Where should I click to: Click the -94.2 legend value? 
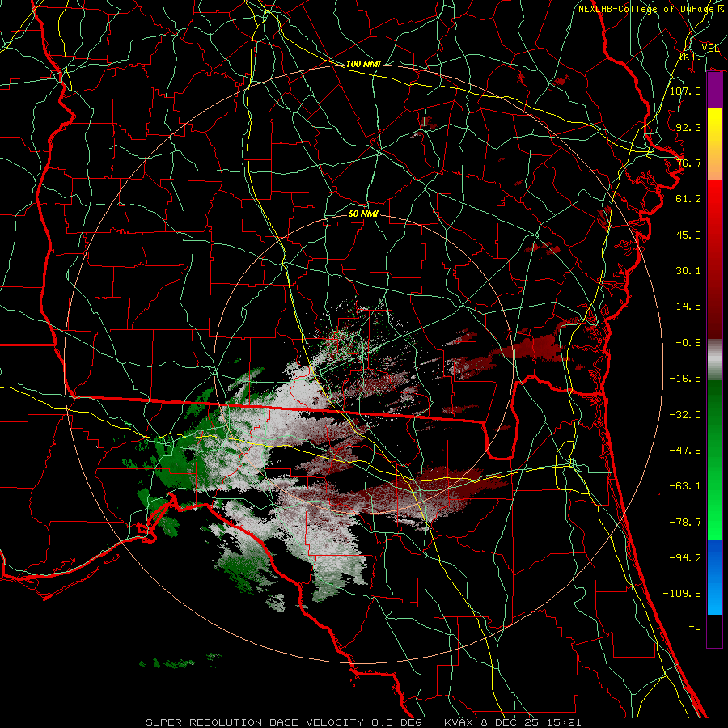coord(685,558)
